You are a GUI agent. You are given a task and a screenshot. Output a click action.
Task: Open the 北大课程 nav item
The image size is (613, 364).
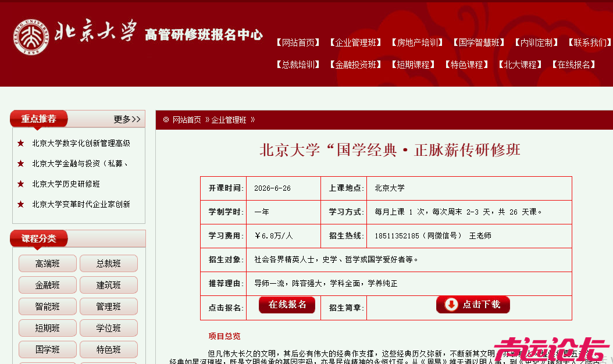pos(520,65)
